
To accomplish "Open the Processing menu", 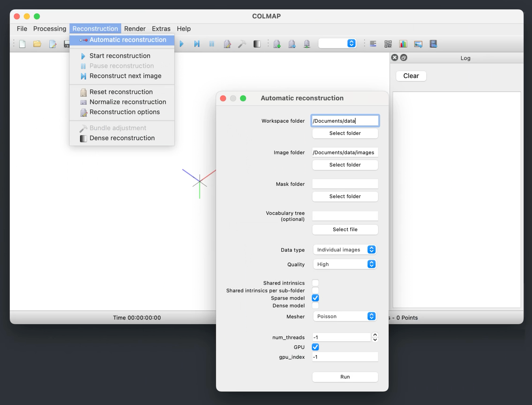I will (x=50, y=29).
